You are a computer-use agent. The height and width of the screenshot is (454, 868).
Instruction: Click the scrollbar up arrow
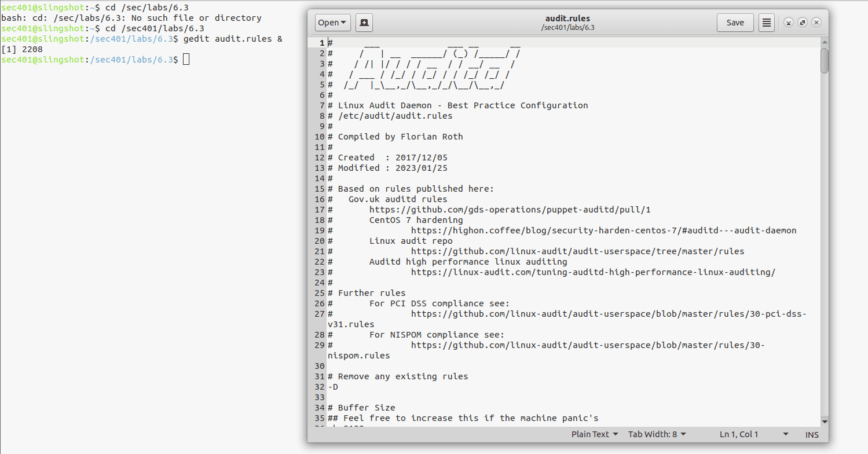[x=824, y=41]
